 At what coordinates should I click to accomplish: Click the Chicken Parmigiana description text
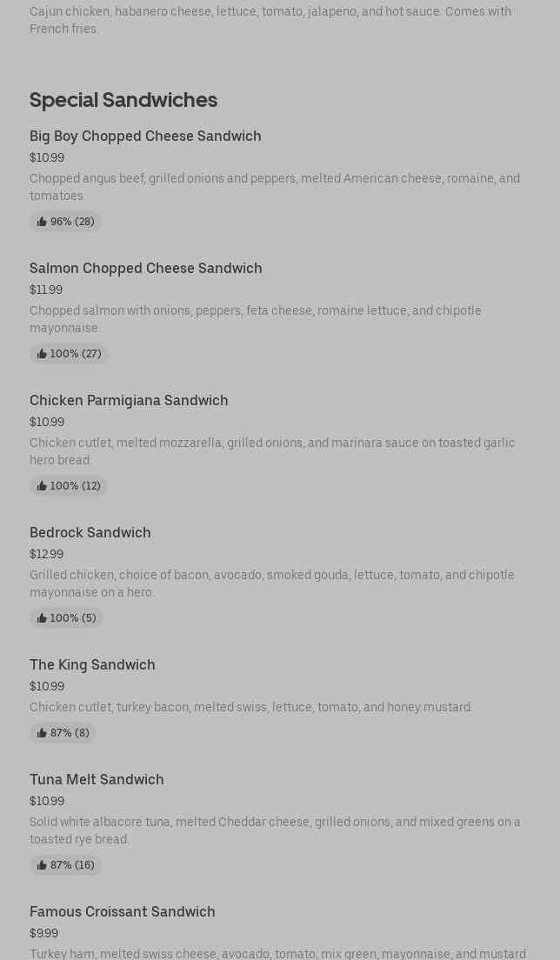[272, 451]
